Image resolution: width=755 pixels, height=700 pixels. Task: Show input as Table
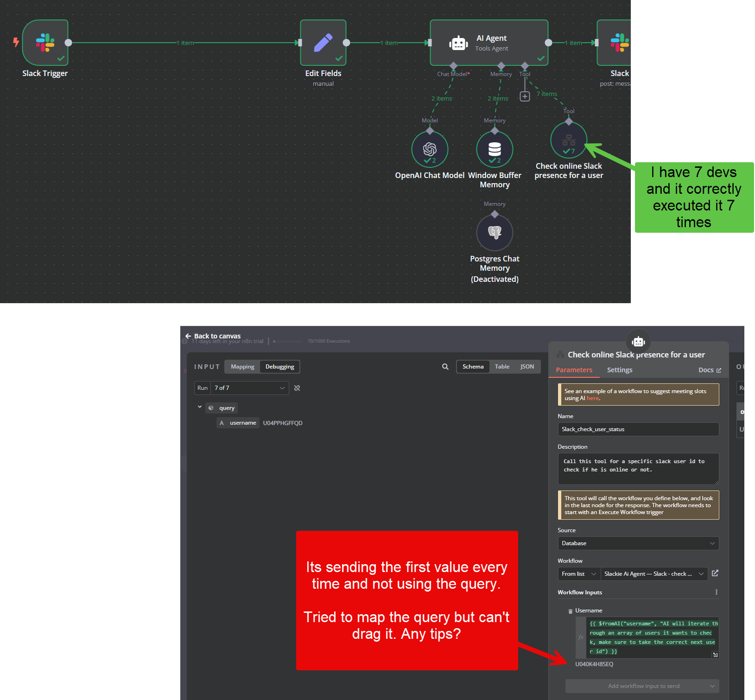click(x=502, y=367)
